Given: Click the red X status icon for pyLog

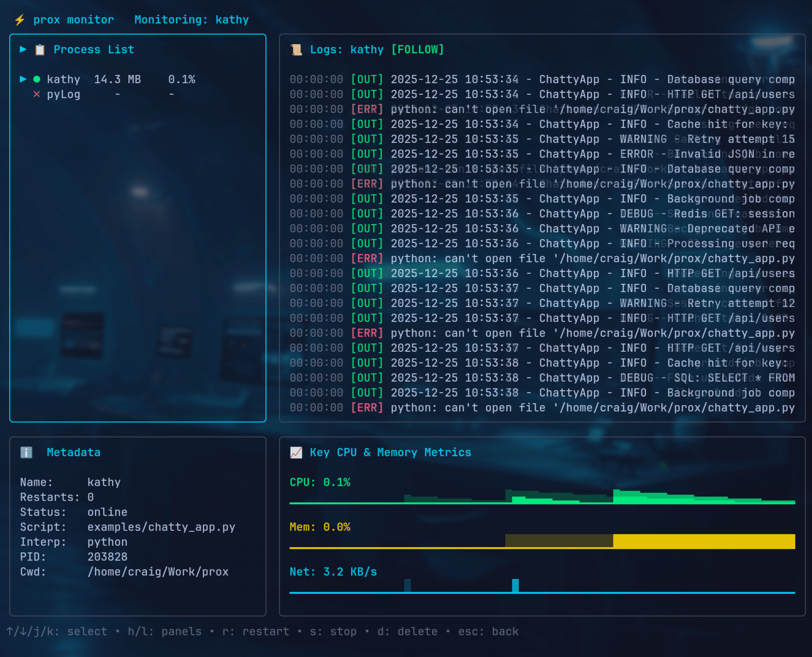Looking at the screenshot, I should [37, 94].
